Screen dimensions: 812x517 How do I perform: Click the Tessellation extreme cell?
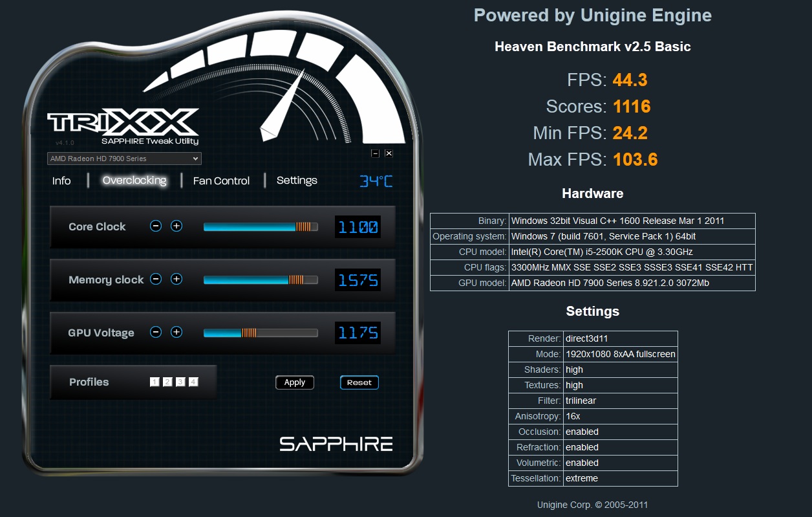coord(620,478)
